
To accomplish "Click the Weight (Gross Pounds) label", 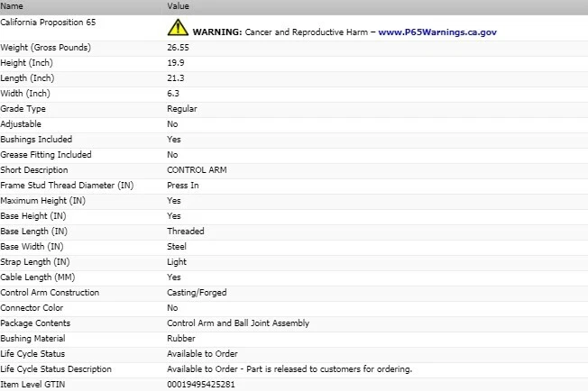I will (45, 48).
